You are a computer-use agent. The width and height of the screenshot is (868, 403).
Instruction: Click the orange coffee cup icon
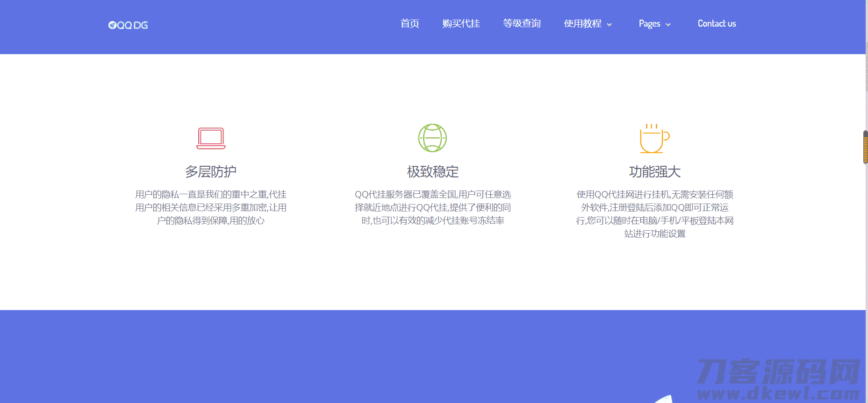[654, 138]
